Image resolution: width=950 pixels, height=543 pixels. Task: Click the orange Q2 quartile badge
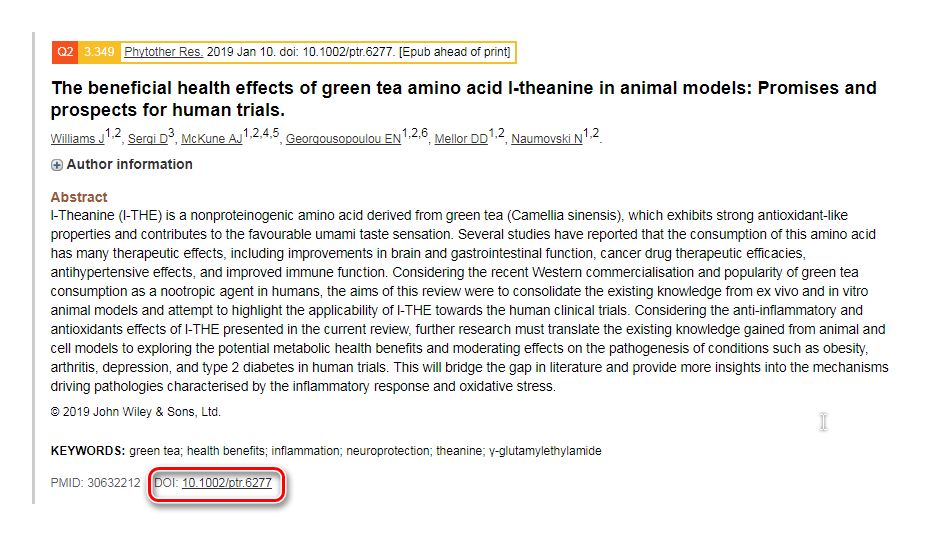[x=65, y=51]
